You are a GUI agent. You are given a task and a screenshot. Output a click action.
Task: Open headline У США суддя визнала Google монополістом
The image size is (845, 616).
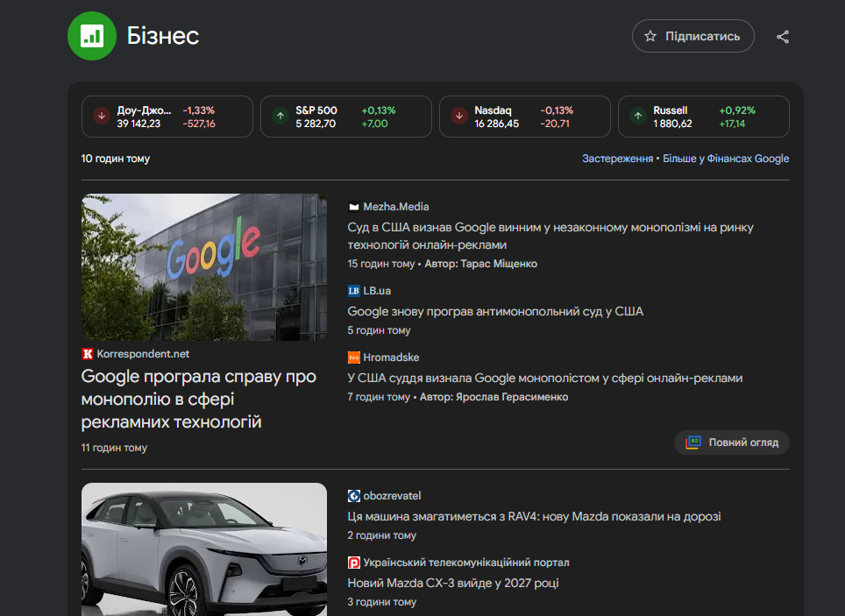click(545, 379)
